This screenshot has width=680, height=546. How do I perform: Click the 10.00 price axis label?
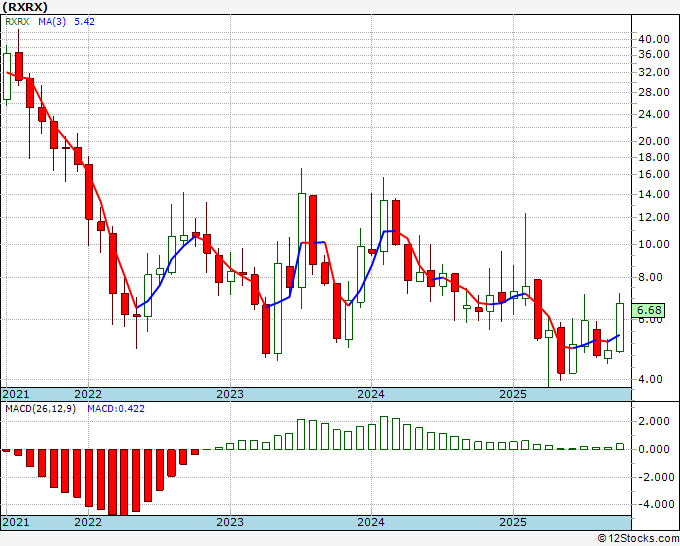[654, 244]
